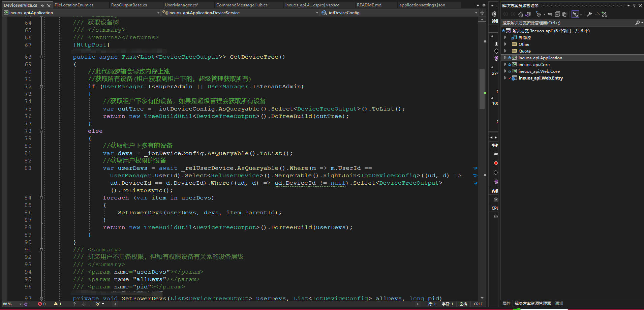Open the editor tab list dropdown arrow
Image resolution: width=644 pixels, height=310 pixels.
point(478,5)
